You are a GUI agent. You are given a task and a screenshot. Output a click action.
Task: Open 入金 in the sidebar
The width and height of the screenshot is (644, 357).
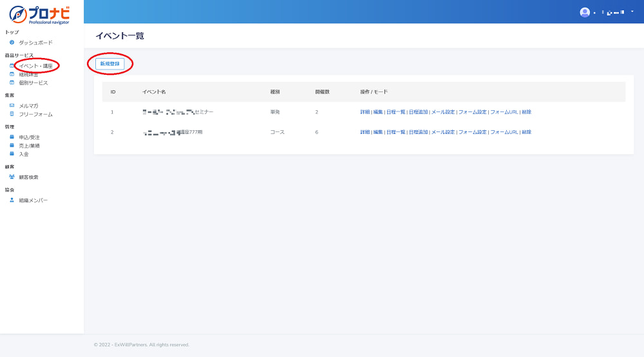[x=24, y=154]
